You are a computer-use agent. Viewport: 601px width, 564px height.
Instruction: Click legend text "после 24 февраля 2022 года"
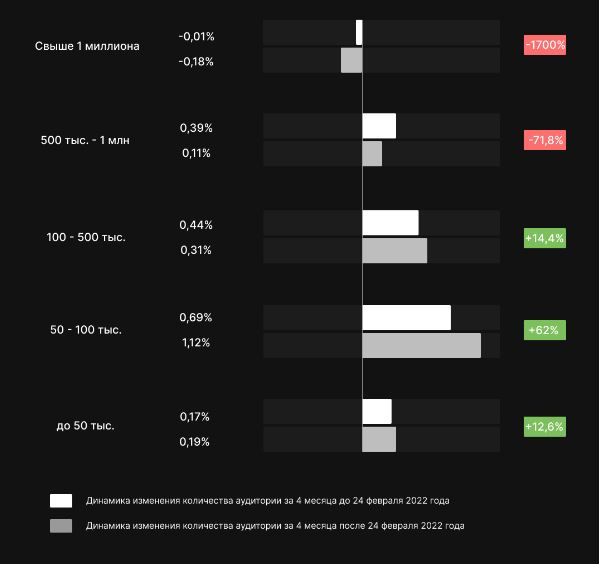[275, 525]
